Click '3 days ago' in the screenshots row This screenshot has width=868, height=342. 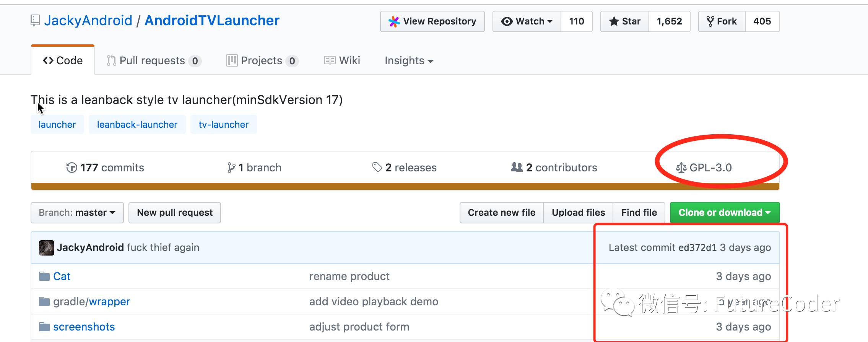tap(743, 327)
